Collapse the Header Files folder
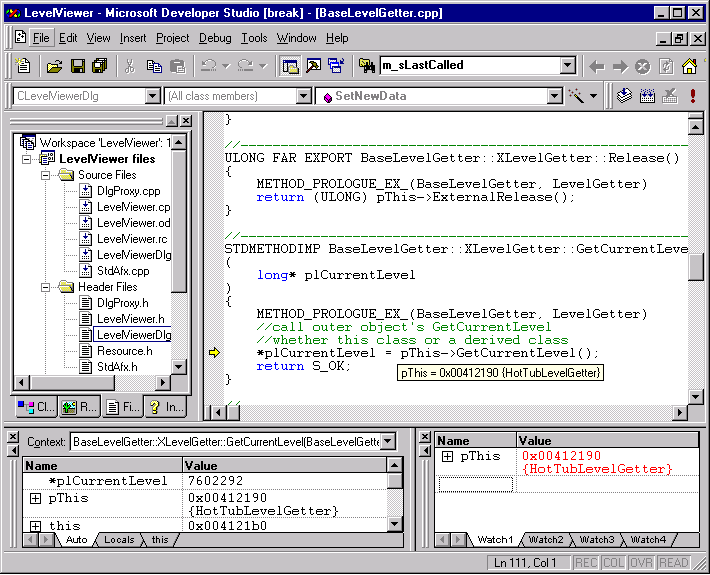 coord(46,287)
